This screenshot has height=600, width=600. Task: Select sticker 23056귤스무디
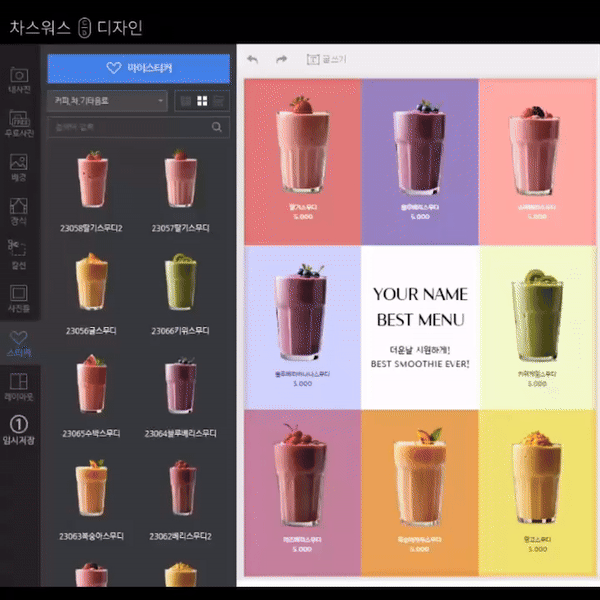coord(91,293)
